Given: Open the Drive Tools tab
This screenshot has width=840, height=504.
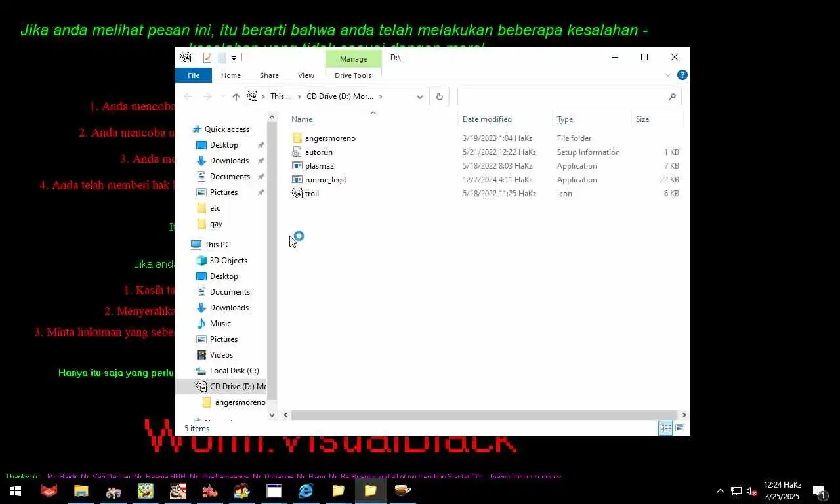Looking at the screenshot, I should pyautogui.click(x=353, y=75).
